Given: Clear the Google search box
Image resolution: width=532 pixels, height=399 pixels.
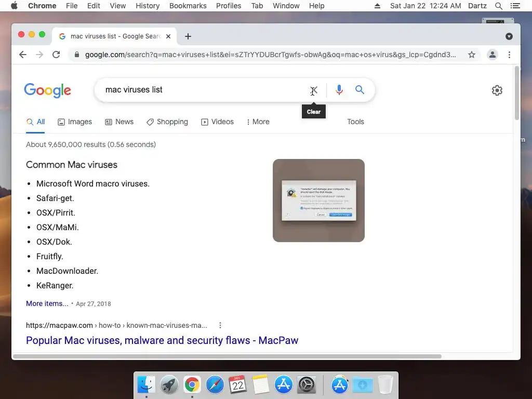Looking at the screenshot, I should tap(314, 90).
